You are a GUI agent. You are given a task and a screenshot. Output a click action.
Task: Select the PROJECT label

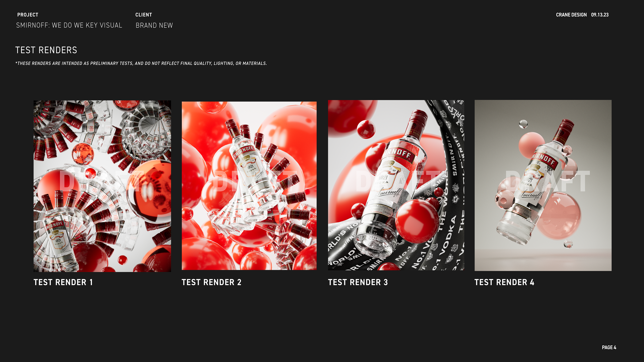click(28, 15)
